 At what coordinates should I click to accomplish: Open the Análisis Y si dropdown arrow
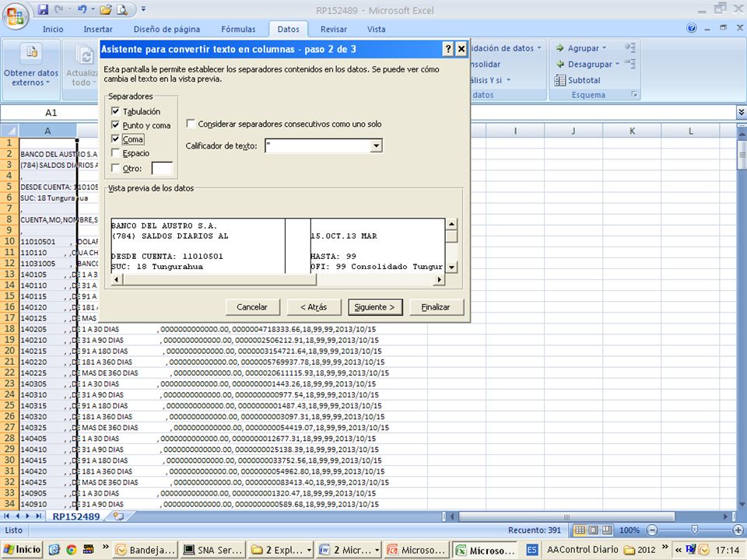508,80
